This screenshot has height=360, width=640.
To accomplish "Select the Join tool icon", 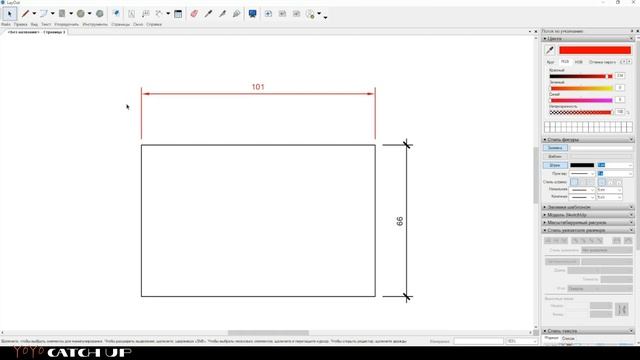I will (x=236, y=14).
